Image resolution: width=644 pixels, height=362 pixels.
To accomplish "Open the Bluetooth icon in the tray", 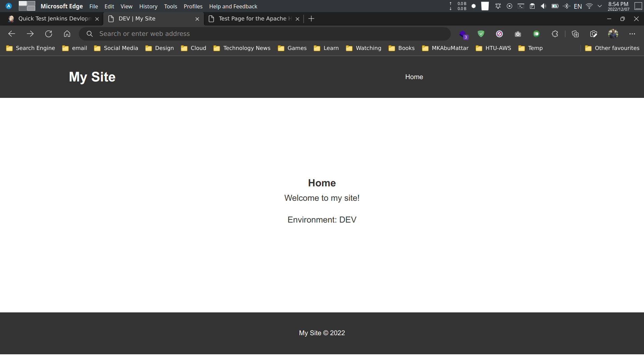I will pyautogui.click(x=567, y=6).
